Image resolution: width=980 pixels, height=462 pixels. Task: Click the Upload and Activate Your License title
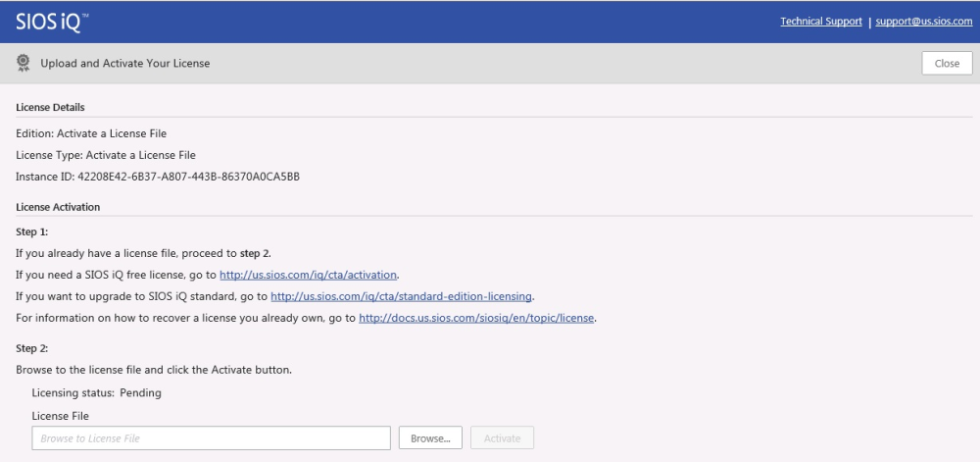click(125, 63)
